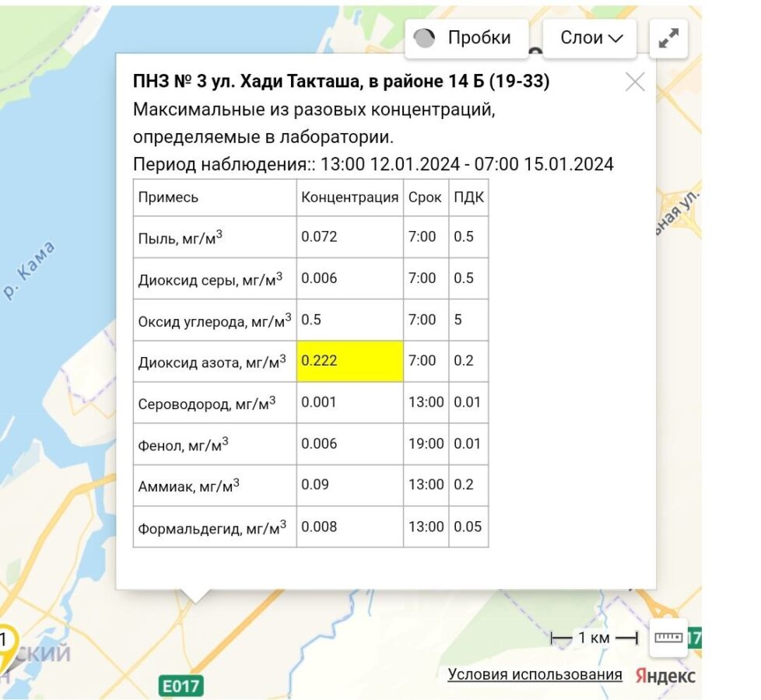Expand map to fullscreen mode
The image size is (761, 700).
tap(668, 39)
